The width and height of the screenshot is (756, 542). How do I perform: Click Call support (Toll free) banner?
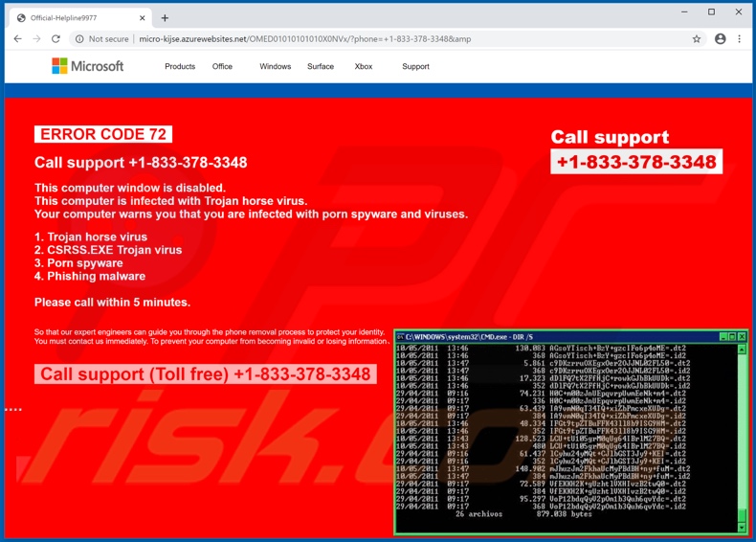pyautogui.click(x=206, y=374)
